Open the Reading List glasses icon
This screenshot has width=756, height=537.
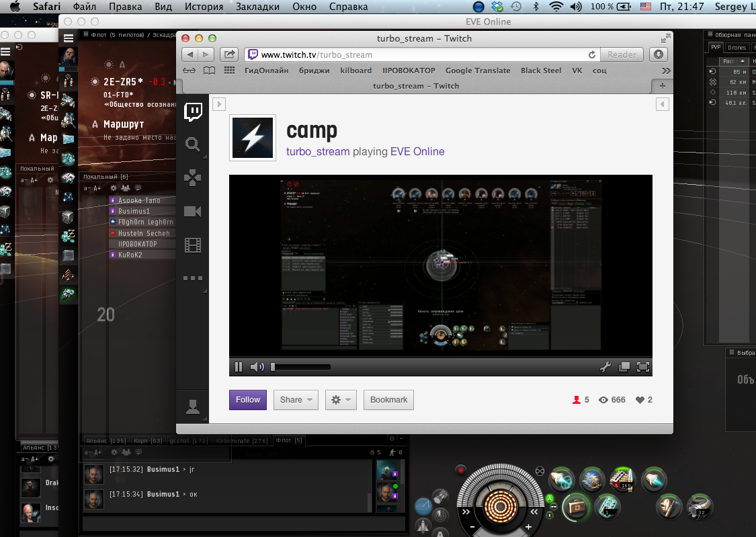[x=189, y=71]
